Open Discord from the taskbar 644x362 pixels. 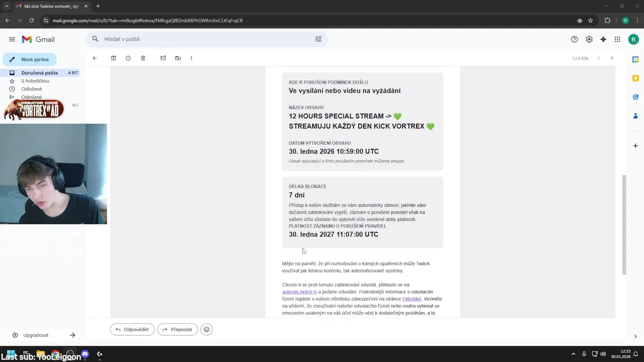[85, 354]
